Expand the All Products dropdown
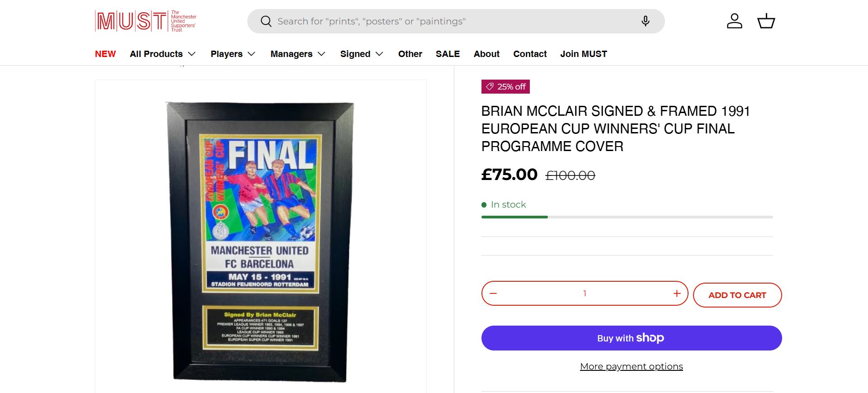This screenshot has height=393, width=868. (x=163, y=54)
